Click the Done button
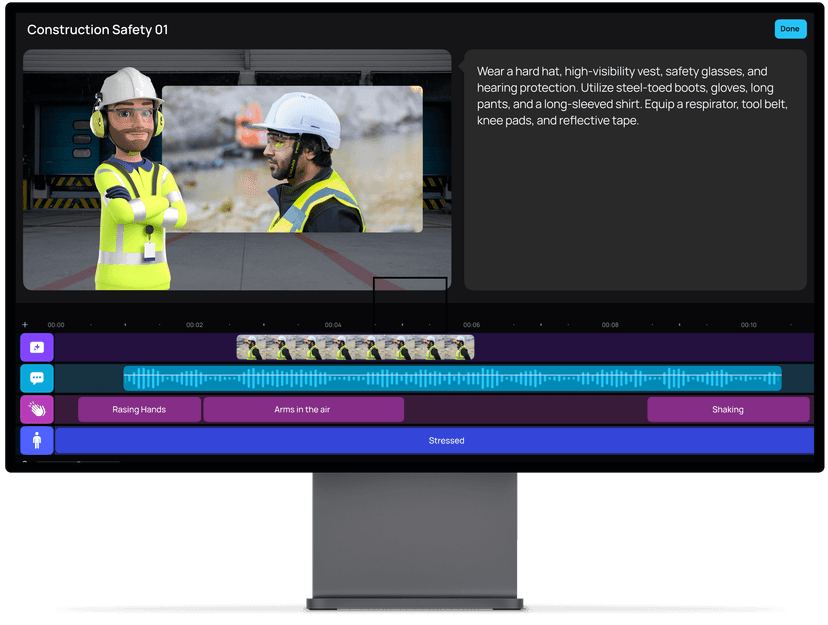Image resolution: width=828 pixels, height=625 pixels. 790,29
